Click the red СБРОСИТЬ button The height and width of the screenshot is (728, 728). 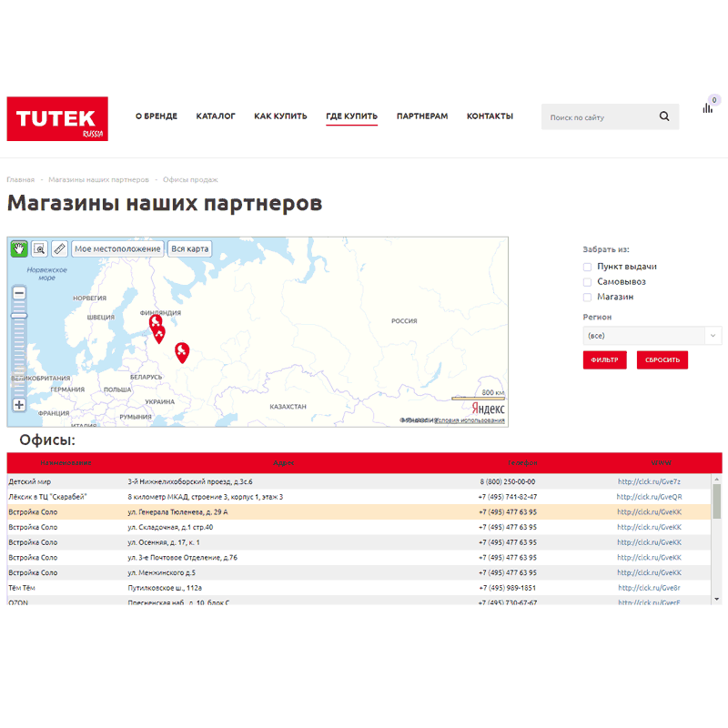click(662, 359)
